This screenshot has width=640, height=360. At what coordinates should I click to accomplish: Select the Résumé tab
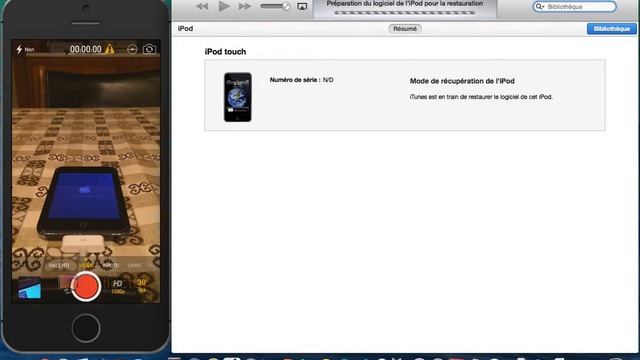(x=405, y=29)
